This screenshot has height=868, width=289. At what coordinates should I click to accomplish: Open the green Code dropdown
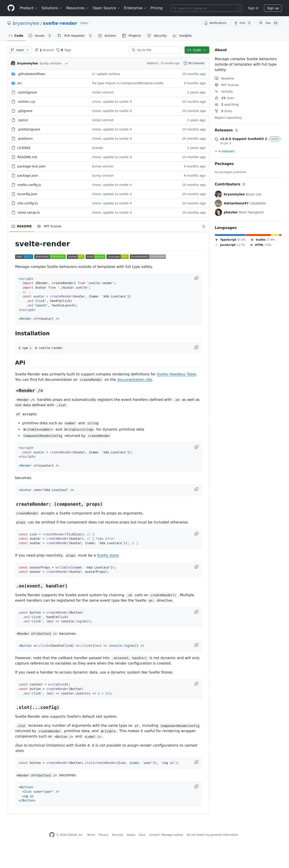[197, 50]
